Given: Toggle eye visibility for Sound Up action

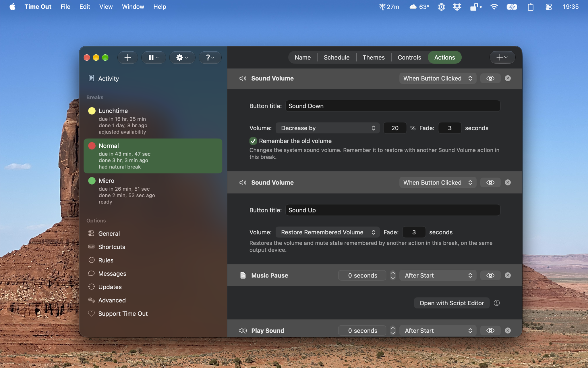Looking at the screenshot, I should (x=490, y=183).
